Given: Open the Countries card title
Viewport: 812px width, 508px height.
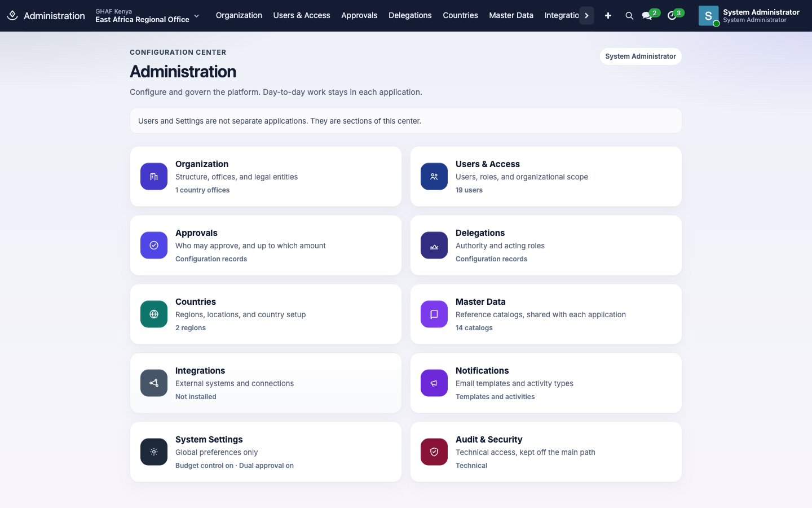Looking at the screenshot, I should pyautogui.click(x=196, y=302).
